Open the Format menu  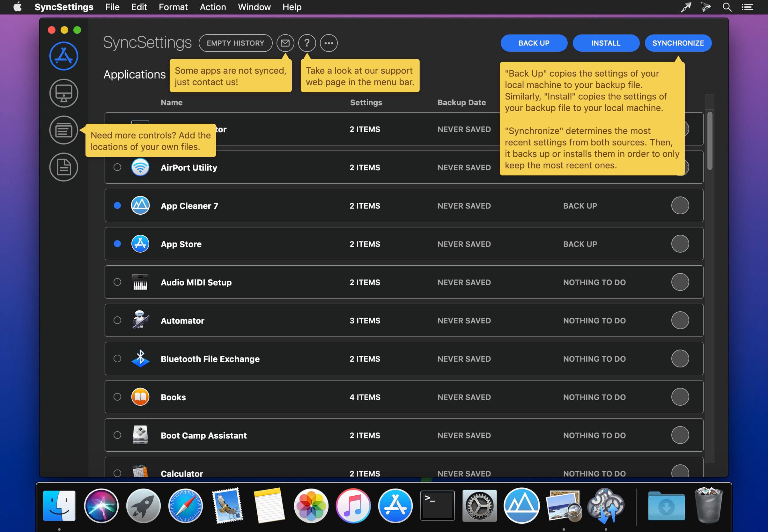click(x=173, y=7)
